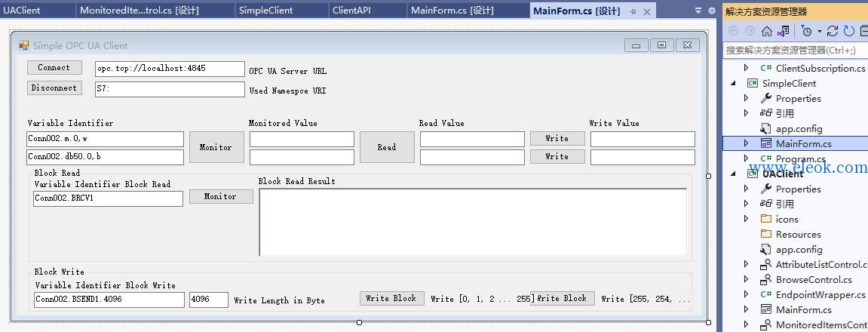The height and width of the screenshot is (332, 868).
Task: Collapse the UAClient project node
Action: tap(734, 174)
